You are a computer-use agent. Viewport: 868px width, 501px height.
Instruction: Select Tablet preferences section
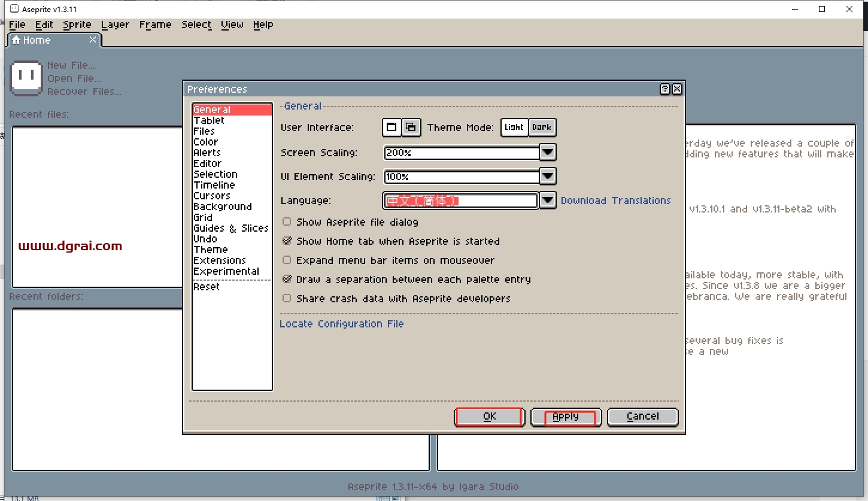click(232, 120)
